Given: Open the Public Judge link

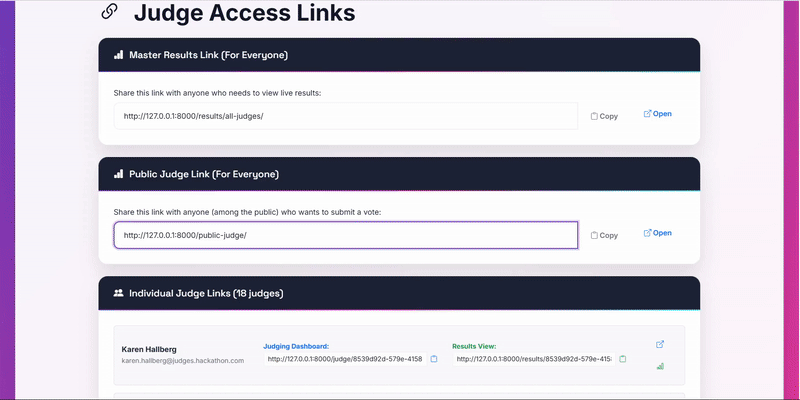Looking at the screenshot, I should click(x=657, y=233).
